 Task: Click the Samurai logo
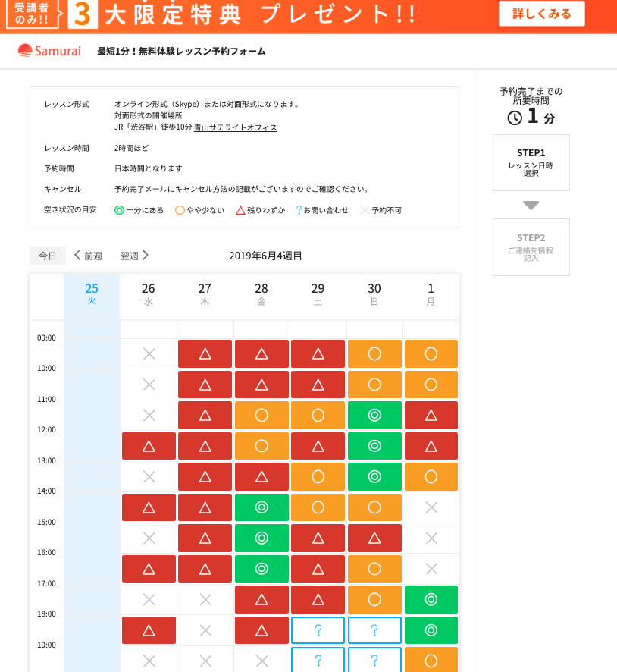[49, 51]
